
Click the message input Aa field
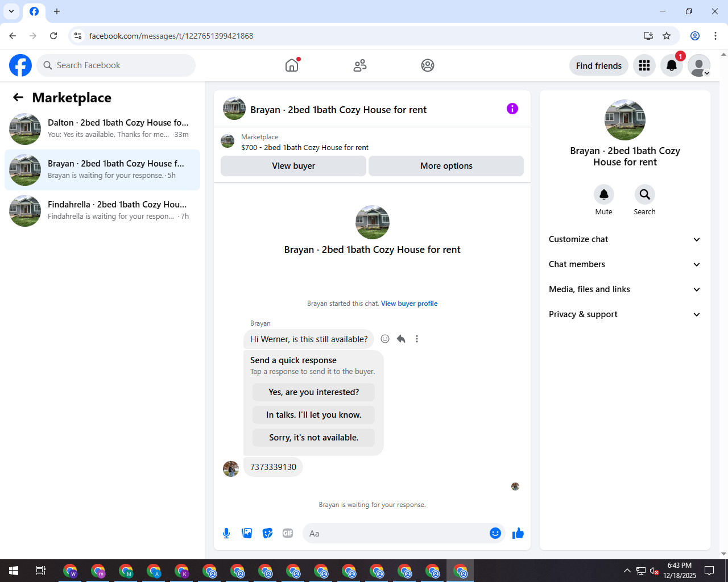tap(396, 533)
